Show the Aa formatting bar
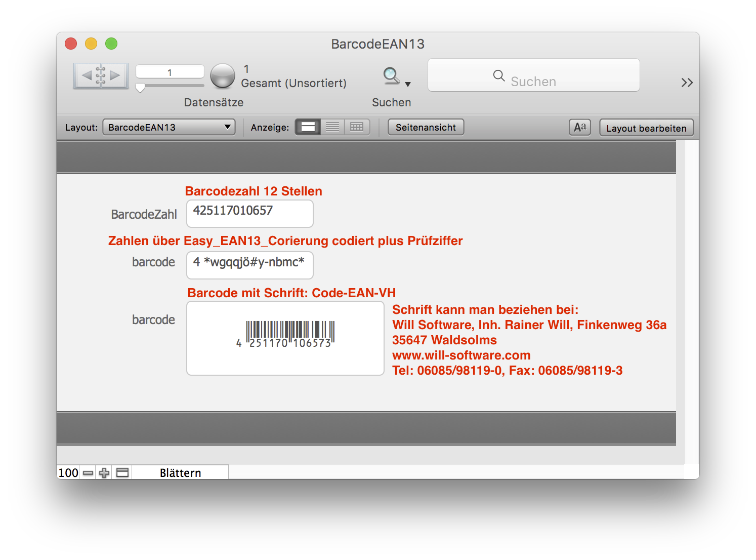The image size is (756, 560). (x=580, y=128)
